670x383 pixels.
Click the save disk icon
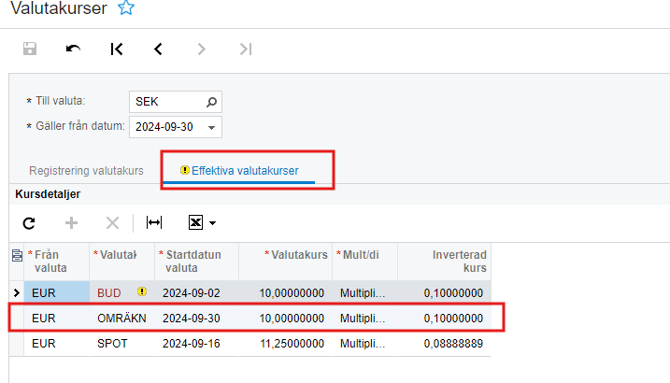click(x=29, y=49)
